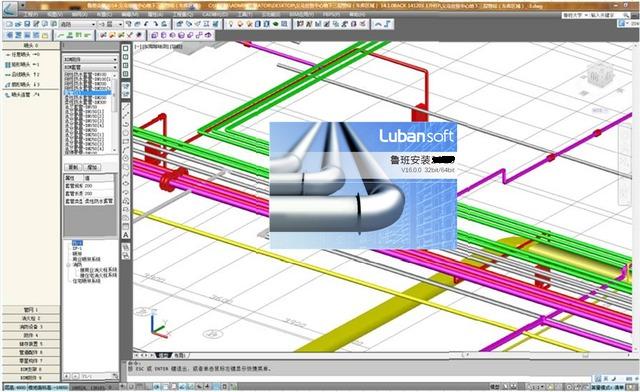The width and height of the screenshot is (640, 392).
Task: Open the 管道配件 6 category
Action: (x=31, y=352)
